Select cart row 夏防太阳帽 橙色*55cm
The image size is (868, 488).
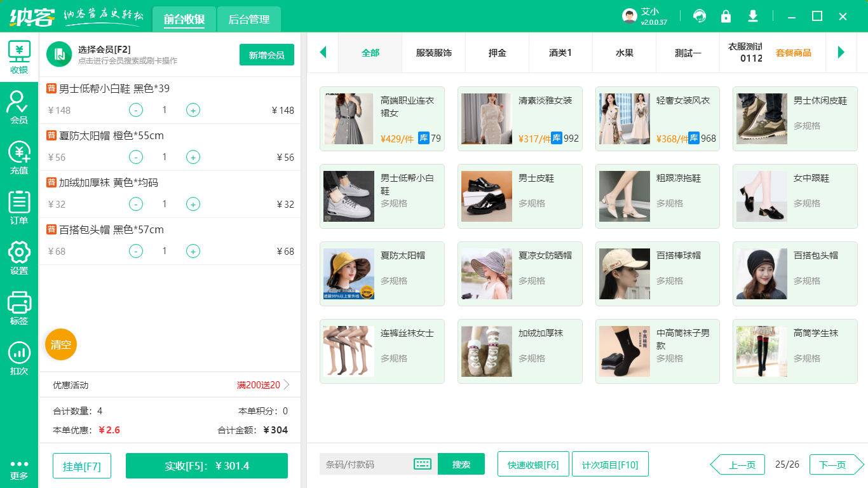pyautogui.click(x=170, y=147)
